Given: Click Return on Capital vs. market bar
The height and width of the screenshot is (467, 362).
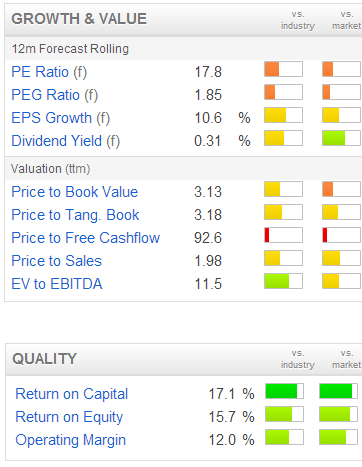Looking at the screenshot, I should 338,391.
